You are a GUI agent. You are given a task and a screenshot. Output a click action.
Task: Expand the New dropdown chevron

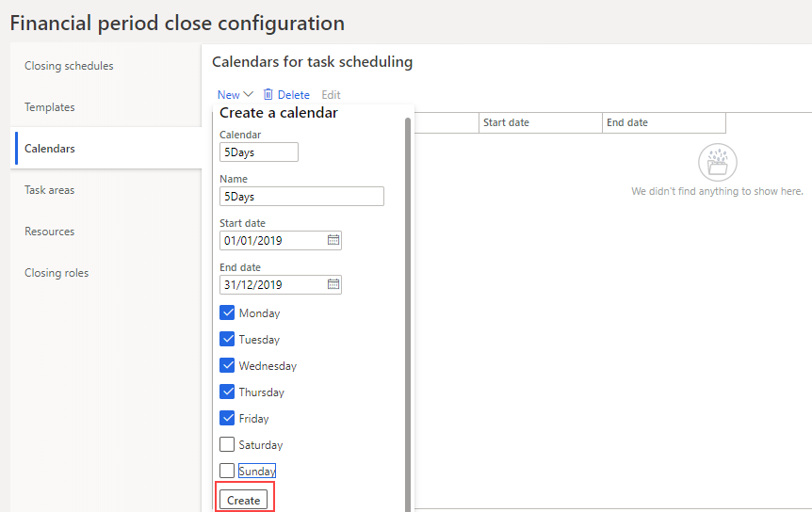click(x=249, y=94)
